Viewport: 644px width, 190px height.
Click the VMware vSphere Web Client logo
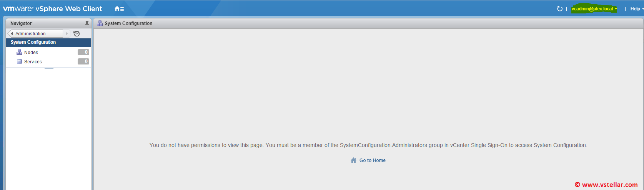click(x=53, y=9)
